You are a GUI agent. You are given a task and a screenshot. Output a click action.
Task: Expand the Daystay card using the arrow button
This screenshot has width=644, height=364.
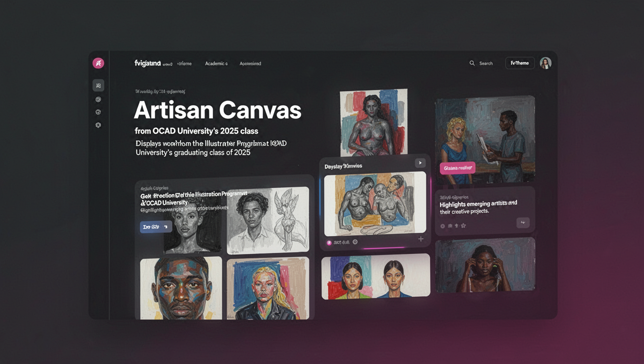pyautogui.click(x=420, y=163)
